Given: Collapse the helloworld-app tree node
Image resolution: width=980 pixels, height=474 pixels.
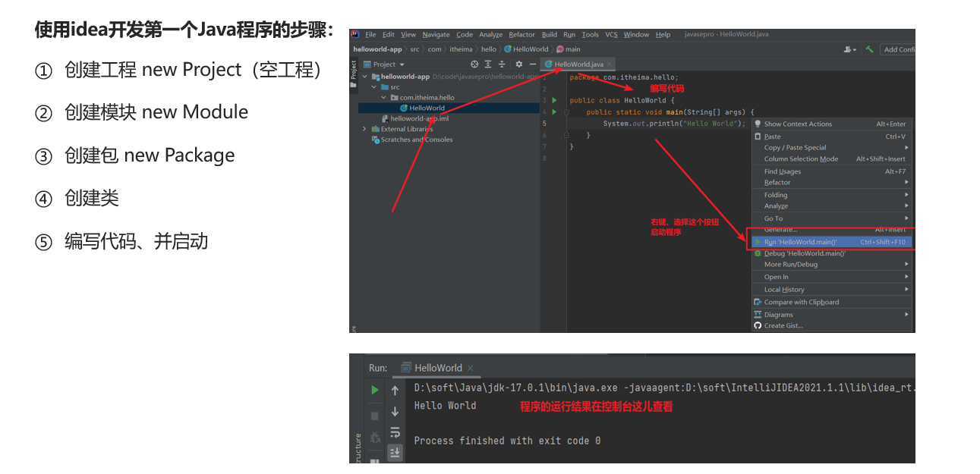Looking at the screenshot, I should (x=365, y=77).
